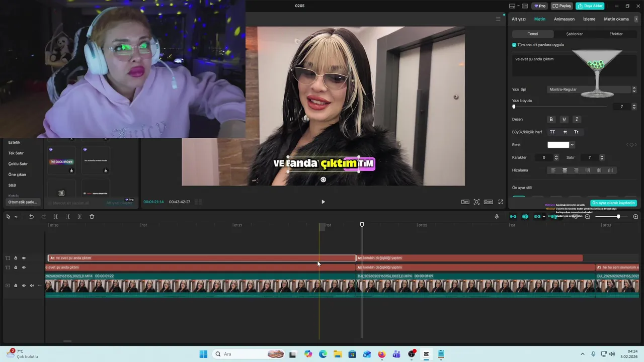
Task: Expand the color picker dropdown arrow
Action: 572,145
